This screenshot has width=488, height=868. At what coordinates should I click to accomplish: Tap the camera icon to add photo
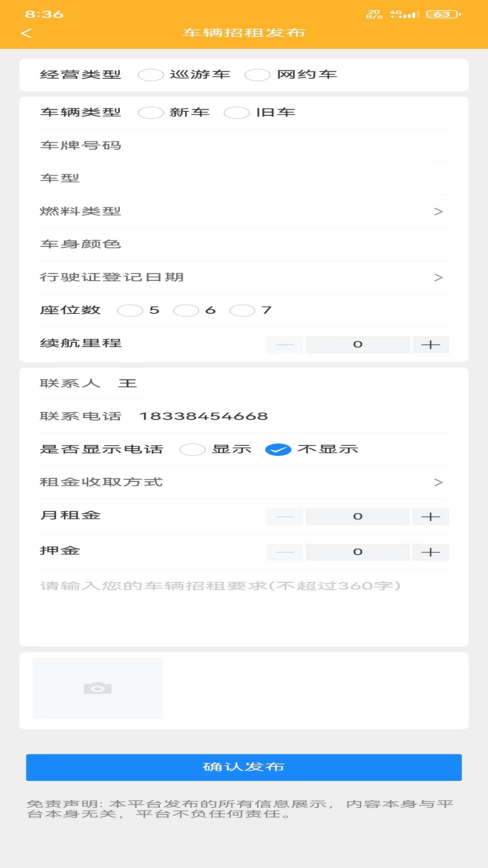[98, 688]
